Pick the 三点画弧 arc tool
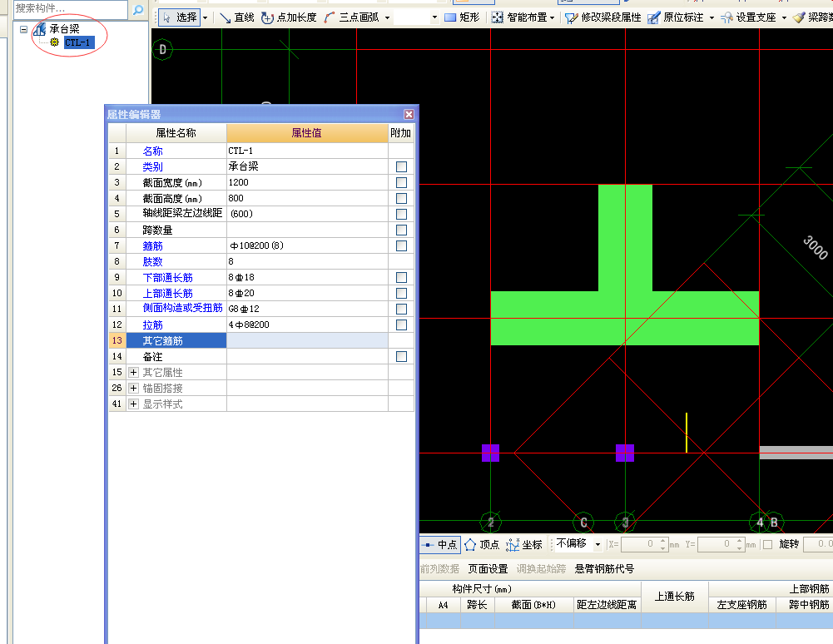 coord(352,17)
